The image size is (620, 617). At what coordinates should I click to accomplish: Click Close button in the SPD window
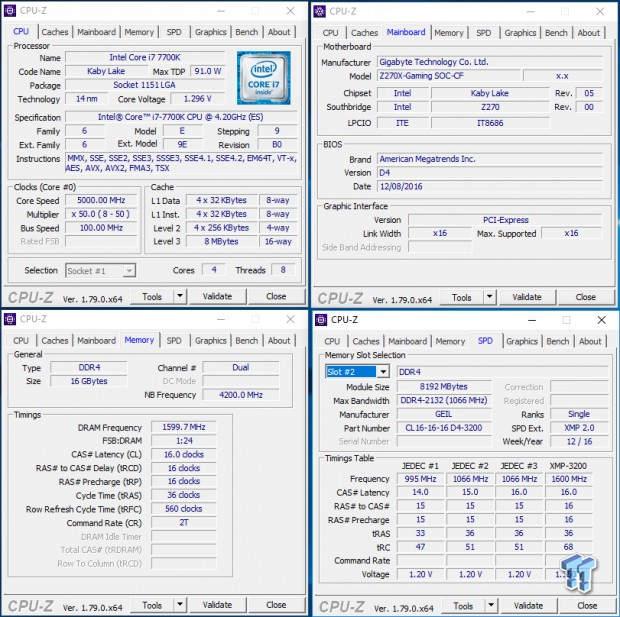click(x=587, y=606)
